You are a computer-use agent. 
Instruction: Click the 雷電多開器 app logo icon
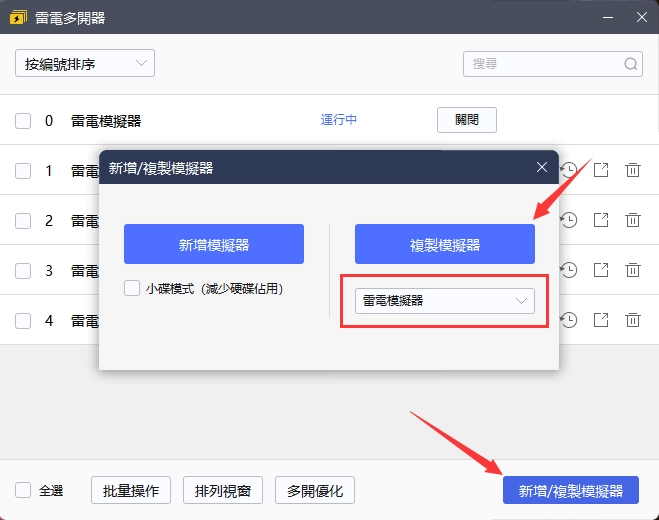tap(18, 18)
